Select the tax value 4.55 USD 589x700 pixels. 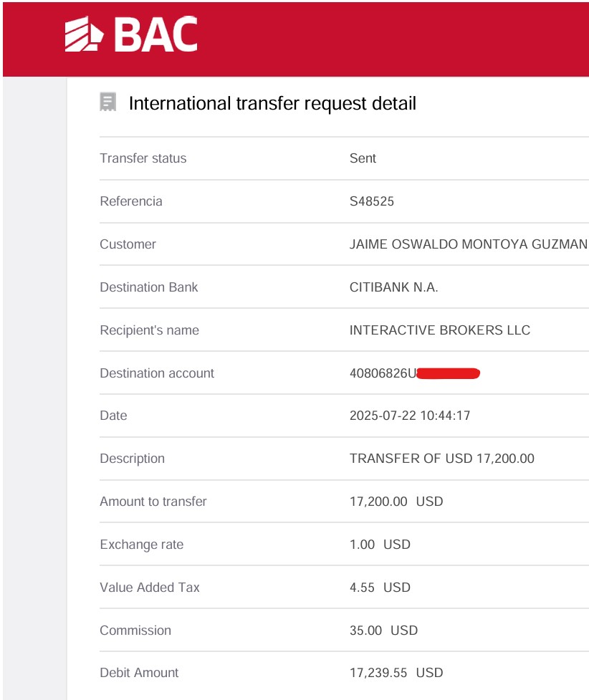(x=380, y=587)
